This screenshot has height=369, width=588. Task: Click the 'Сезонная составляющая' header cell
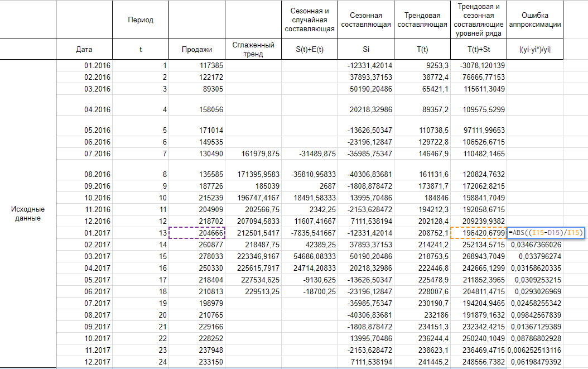point(366,20)
